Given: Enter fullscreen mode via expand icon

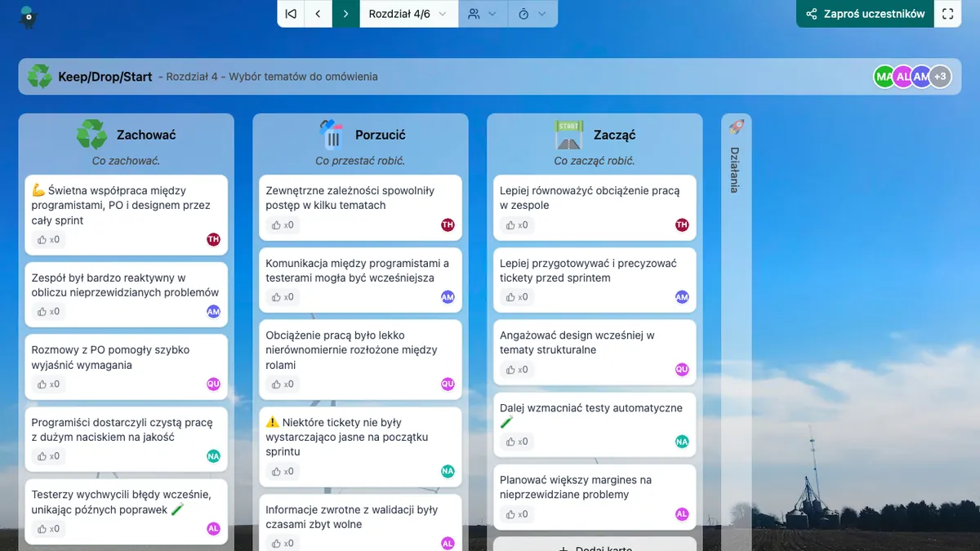Looking at the screenshot, I should 947,14.
